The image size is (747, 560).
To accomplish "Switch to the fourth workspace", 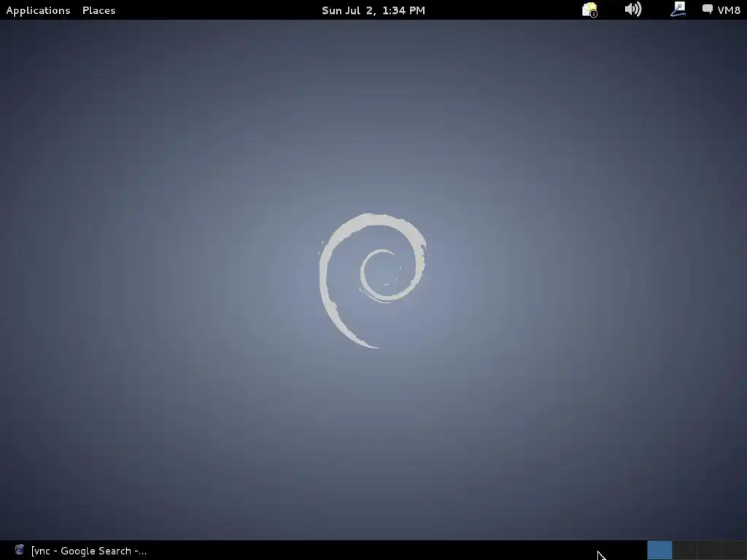I will [734, 551].
